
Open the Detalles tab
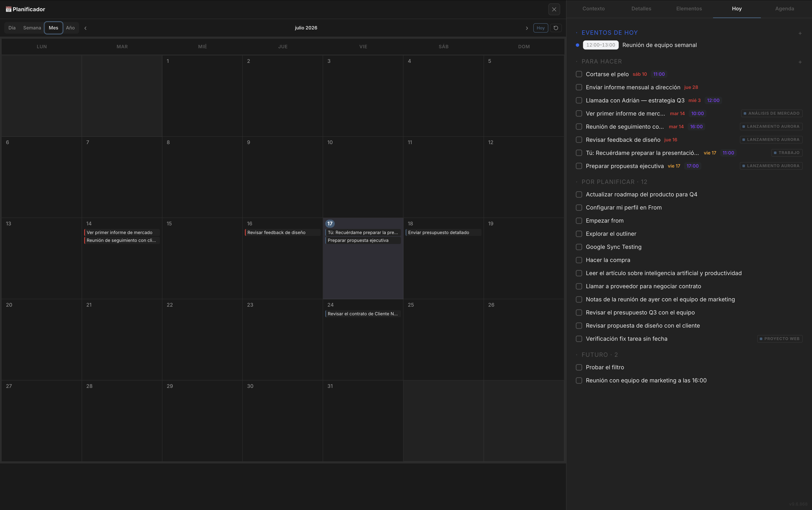pyautogui.click(x=641, y=9)
